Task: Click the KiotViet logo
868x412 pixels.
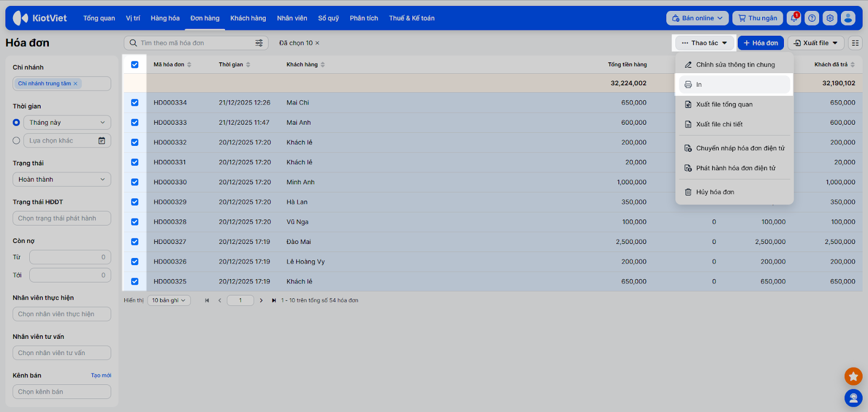Action: click(40, 18)
